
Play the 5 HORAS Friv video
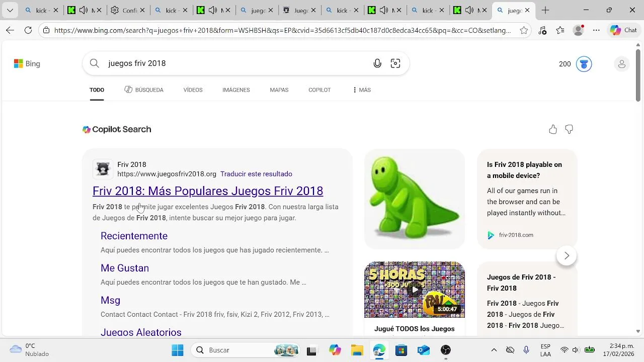[415, 290]
